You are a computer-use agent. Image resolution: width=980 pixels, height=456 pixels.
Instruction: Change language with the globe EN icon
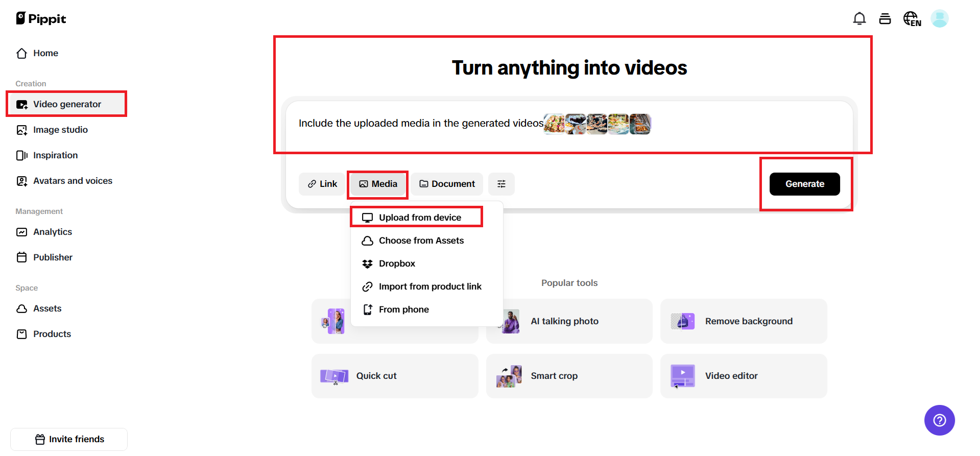point(912,19)
